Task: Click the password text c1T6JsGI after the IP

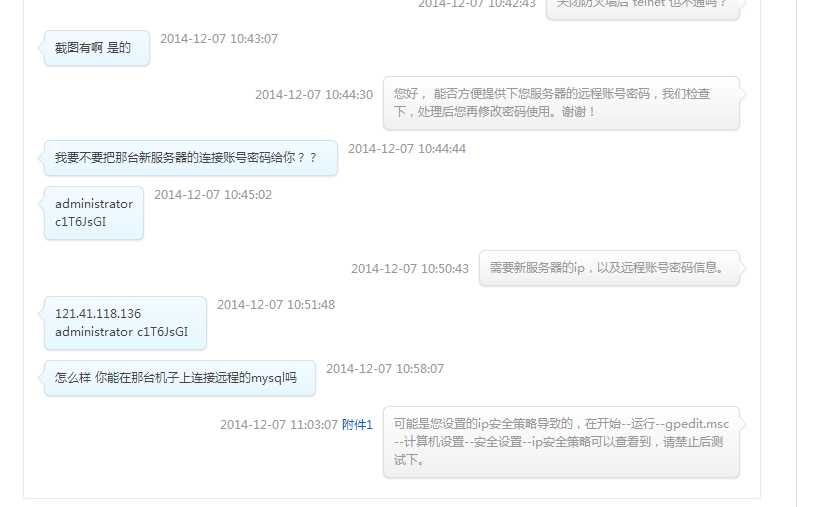Action: (x=163, y=332)
